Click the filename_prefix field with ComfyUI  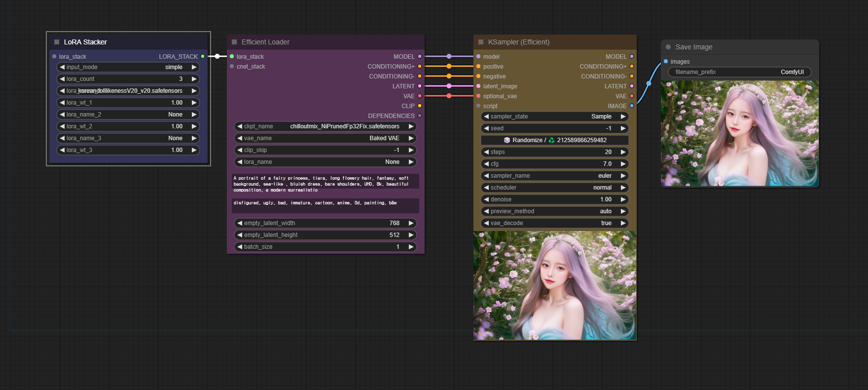[740, 72]
